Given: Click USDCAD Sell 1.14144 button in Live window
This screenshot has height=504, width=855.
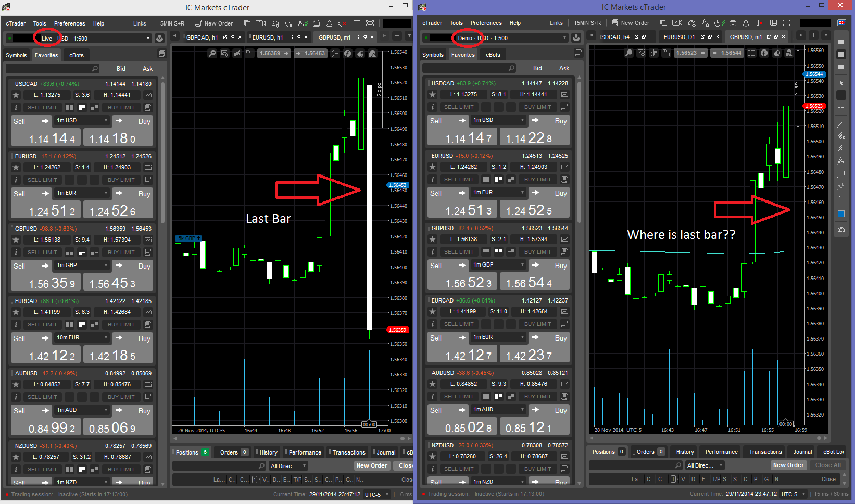Looking at the screenshot, I should point(45,131).
